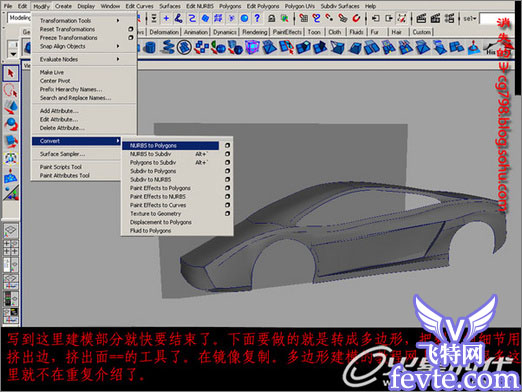Click the snap to points plus icon
Viewport: 522px width, 392px height.
pyautogui.click(x=166, y=18)
